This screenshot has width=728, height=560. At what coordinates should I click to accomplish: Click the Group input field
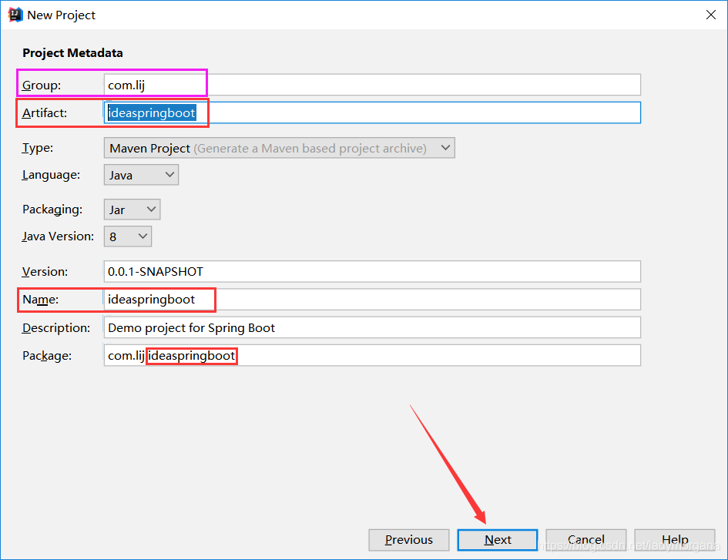[372, 85]
